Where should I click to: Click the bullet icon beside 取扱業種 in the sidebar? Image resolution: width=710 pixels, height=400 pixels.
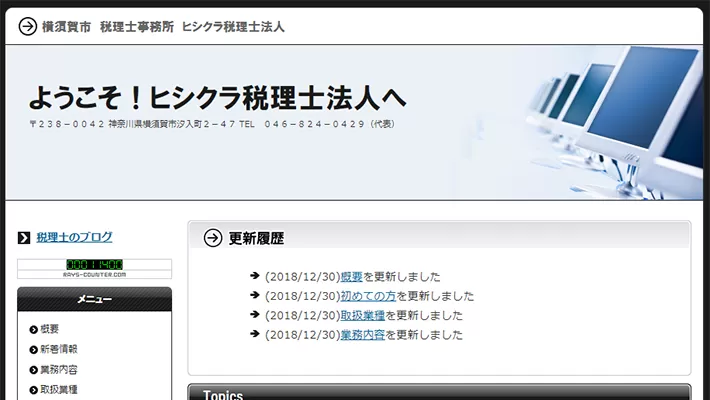tap(33, 389)
